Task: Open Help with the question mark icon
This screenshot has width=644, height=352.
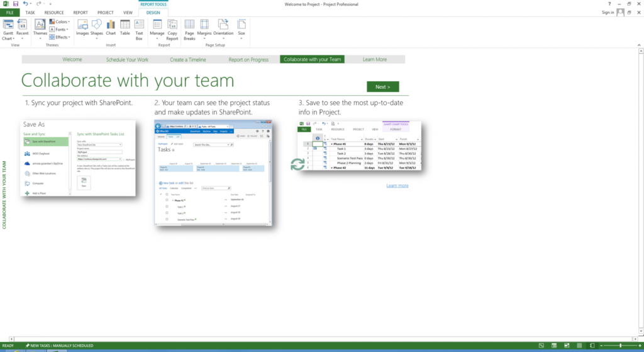Action: 609,4
